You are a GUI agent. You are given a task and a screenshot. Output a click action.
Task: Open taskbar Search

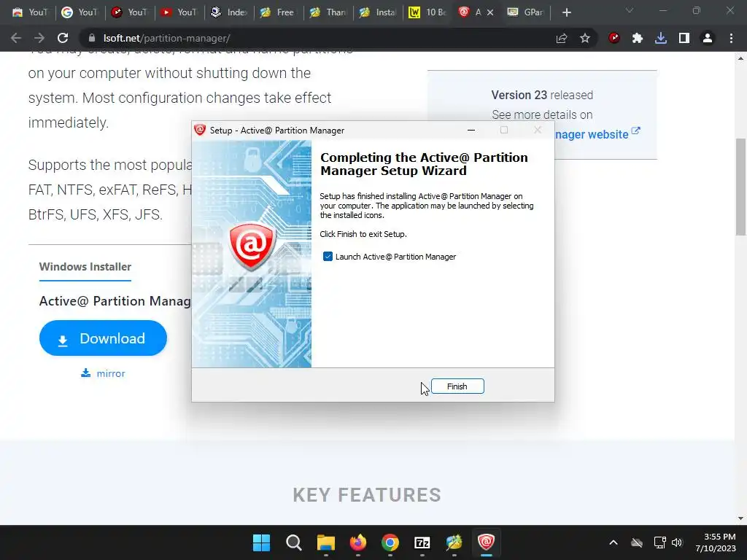pos(293,542)
